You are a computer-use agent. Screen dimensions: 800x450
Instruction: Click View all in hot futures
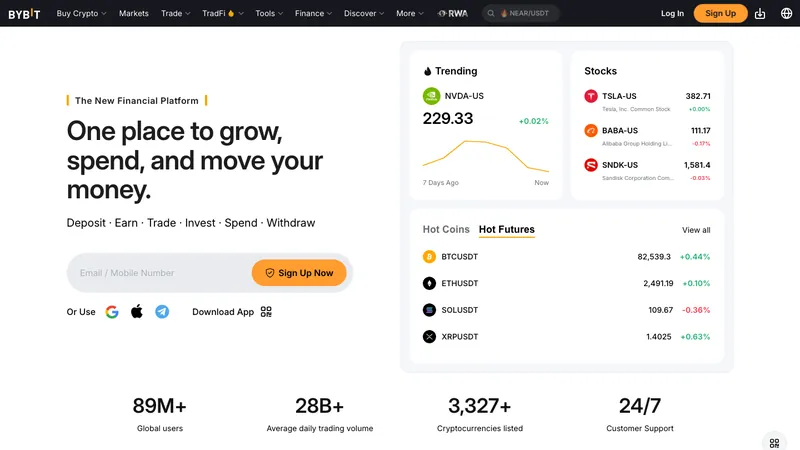point(696,230)
